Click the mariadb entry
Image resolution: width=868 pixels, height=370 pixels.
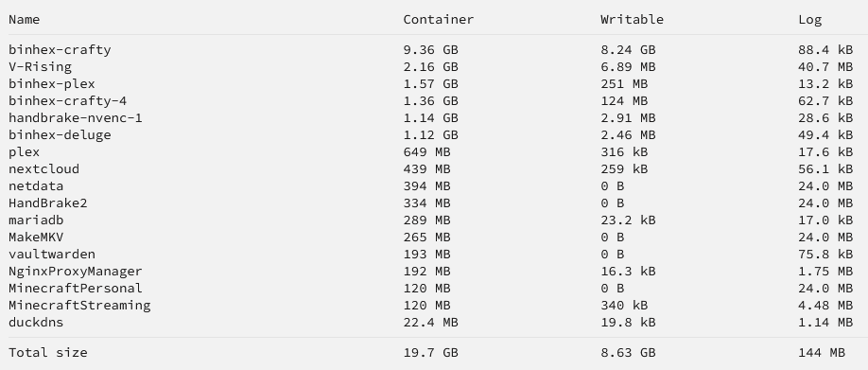pos(36,220)
